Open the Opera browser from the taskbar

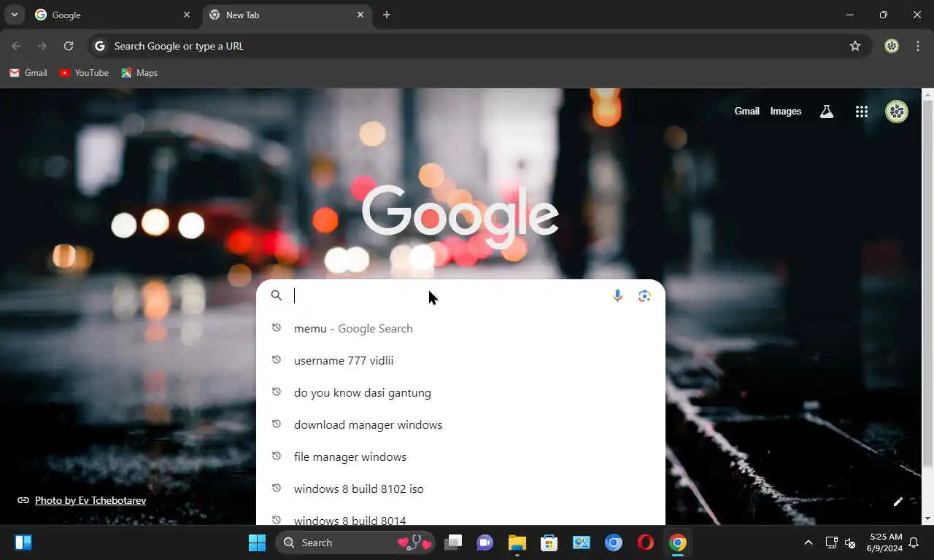646,542
